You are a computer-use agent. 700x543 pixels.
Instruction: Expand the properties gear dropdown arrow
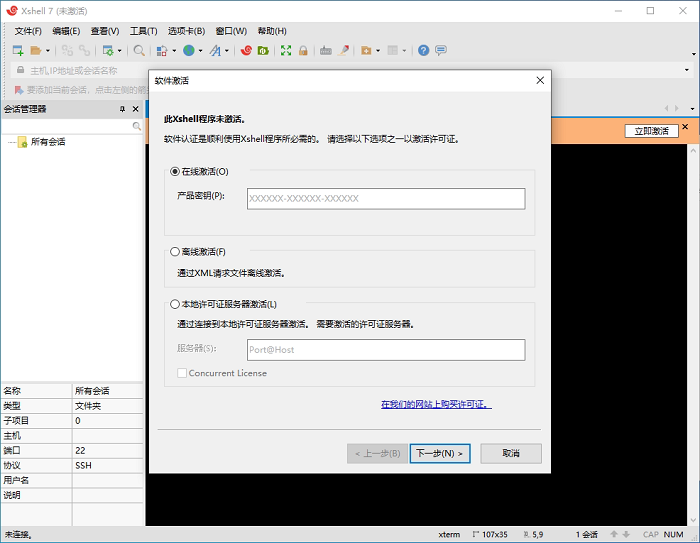pos(120,50)
